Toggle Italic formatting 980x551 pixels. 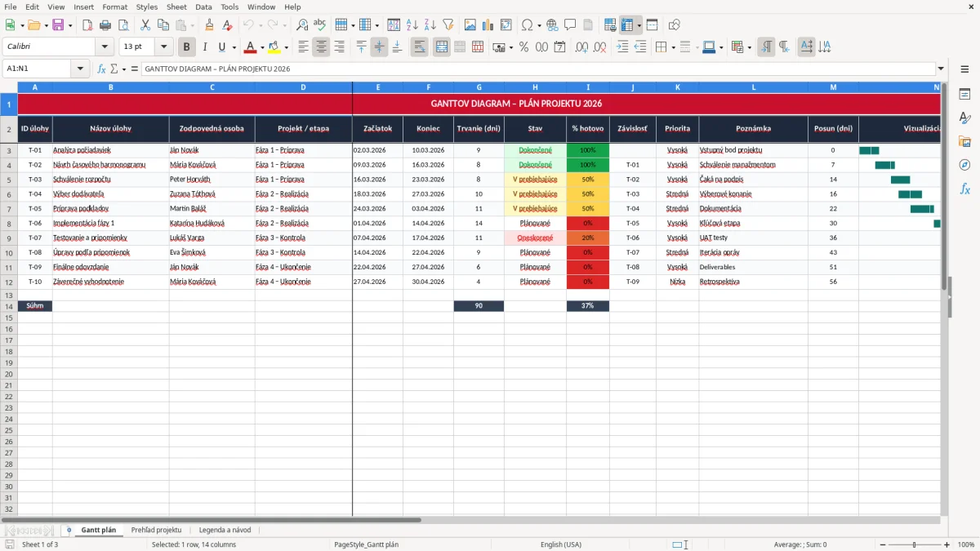tap(204, 47)
